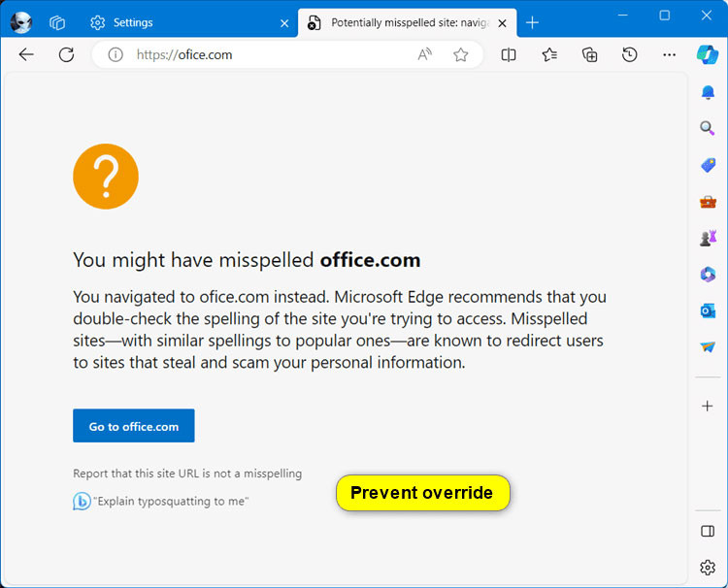The width and height of the screenshot is (728, 588).
Task: Open Games chess icon in sidebar
Action: coord(708,238)
